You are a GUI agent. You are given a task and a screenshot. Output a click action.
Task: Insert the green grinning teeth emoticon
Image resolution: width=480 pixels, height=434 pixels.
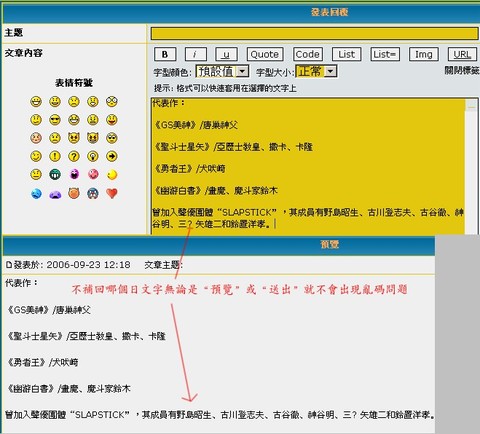pos(55,174)
